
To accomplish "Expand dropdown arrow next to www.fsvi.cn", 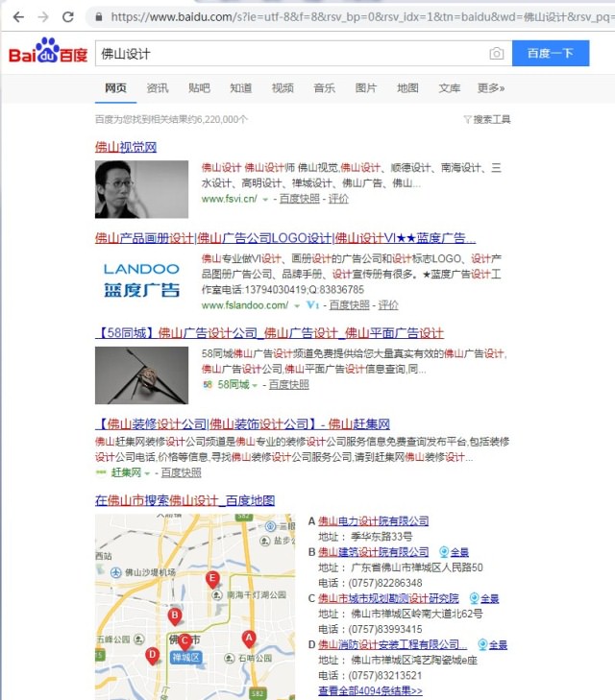I will (x=265, y=200).
